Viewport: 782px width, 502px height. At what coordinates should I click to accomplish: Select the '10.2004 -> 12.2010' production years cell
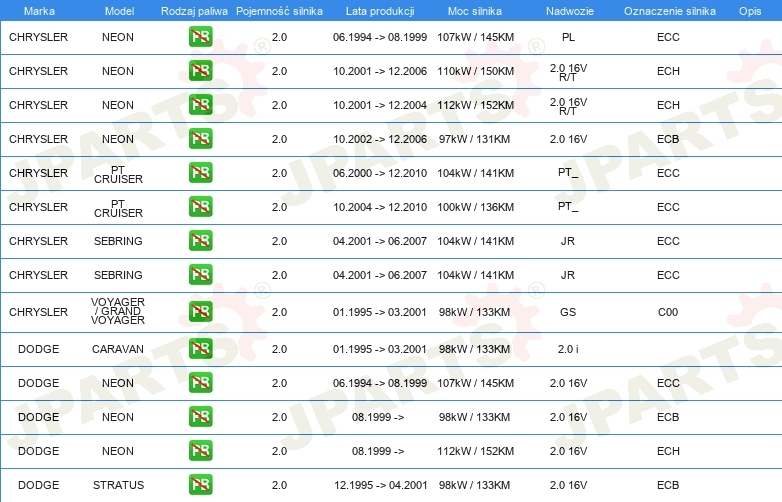[x=380, y=207]
